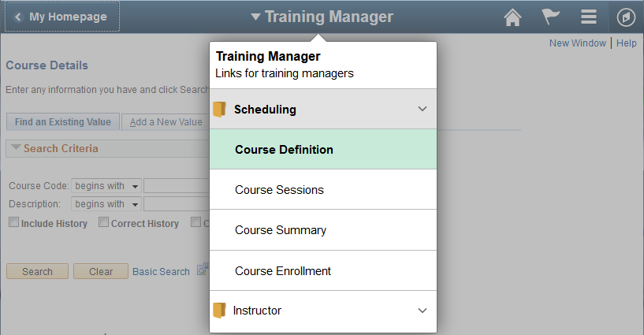This screenshot has height=335, width=644.
Task: Open the Course Code operator dropdown
Action: [106, 186]
